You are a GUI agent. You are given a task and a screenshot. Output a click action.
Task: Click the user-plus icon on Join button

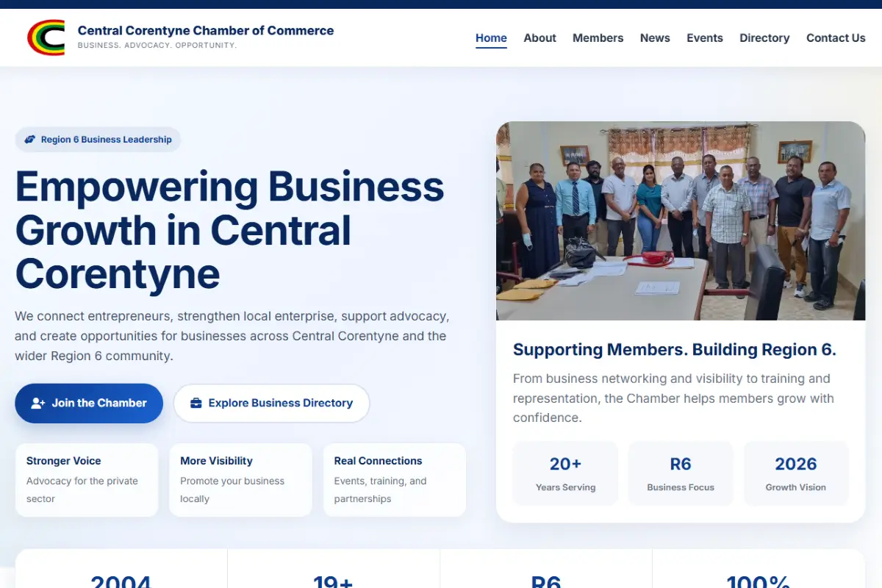pos(38,403)
